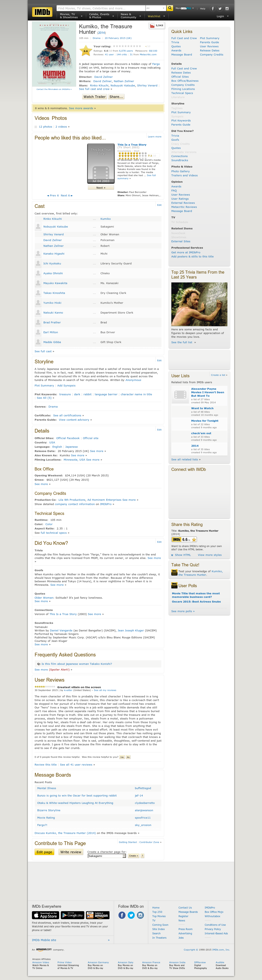The image size is (262, 980).
Task: Expand the News & Community menu
Action: pyautogui.click(x=130, y=16)
